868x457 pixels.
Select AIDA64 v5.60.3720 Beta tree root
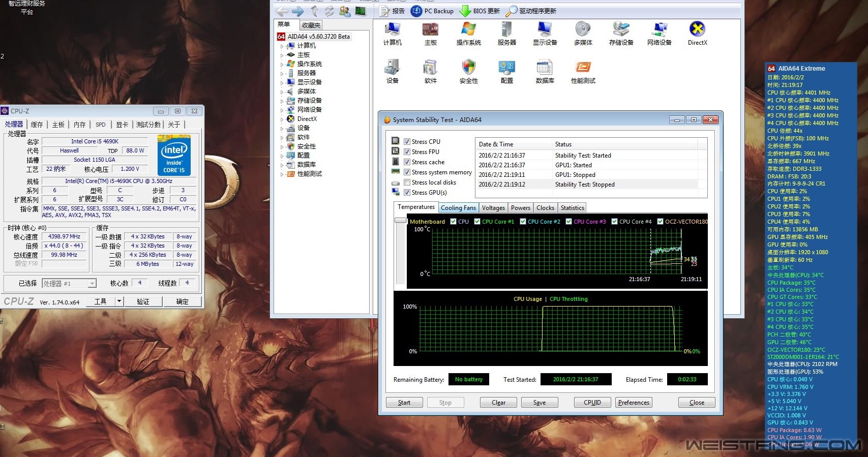[x=314, y=37]
